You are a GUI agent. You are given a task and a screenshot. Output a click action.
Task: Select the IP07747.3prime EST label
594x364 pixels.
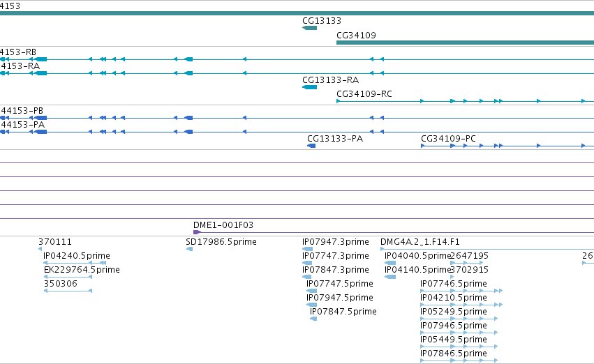(336, 256)
